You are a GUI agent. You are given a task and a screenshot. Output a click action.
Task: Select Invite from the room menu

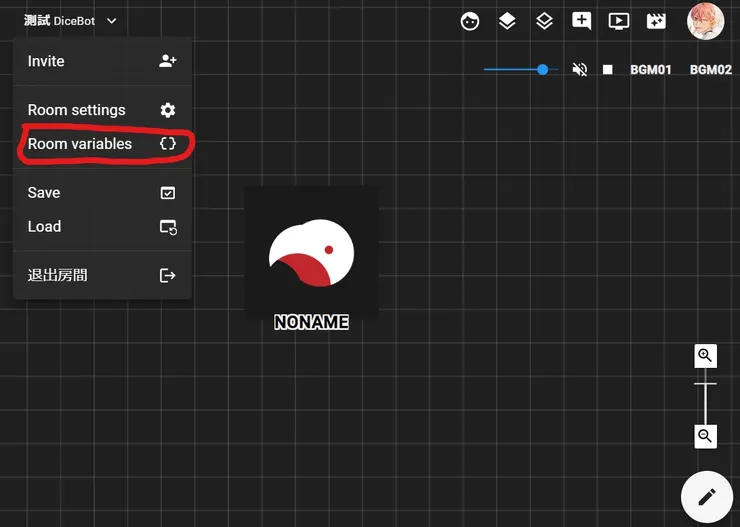point(102,61)
